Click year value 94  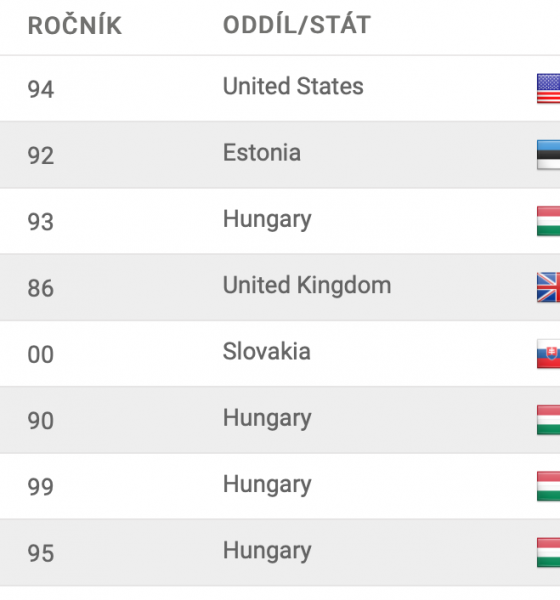[x=41, y=89]
